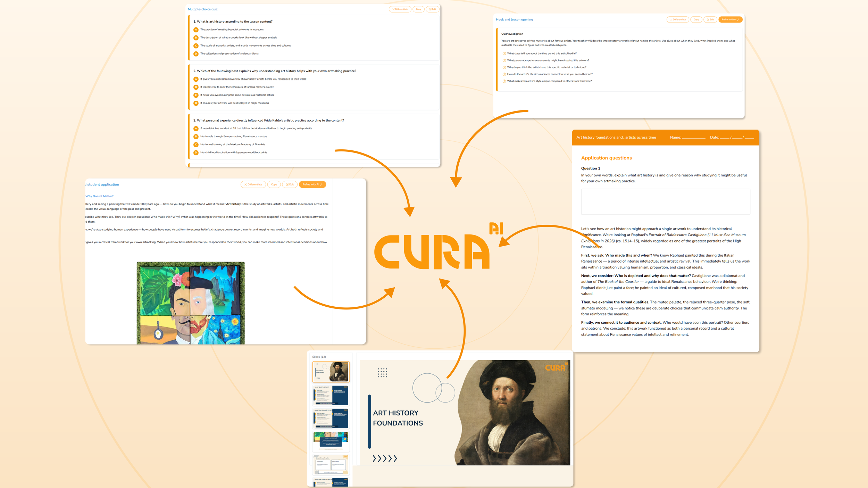
Task: Refine the student application with AI
Action: pyautogui.click(x=312, y=184)
